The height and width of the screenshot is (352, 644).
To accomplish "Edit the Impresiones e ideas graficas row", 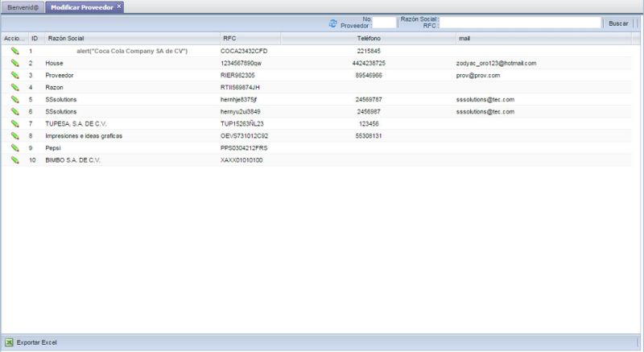I will pyautogui.click(x=14, y=136).
